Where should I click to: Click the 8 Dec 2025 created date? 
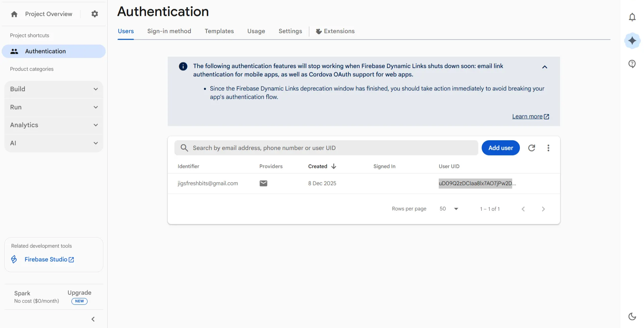click(322, 184)
